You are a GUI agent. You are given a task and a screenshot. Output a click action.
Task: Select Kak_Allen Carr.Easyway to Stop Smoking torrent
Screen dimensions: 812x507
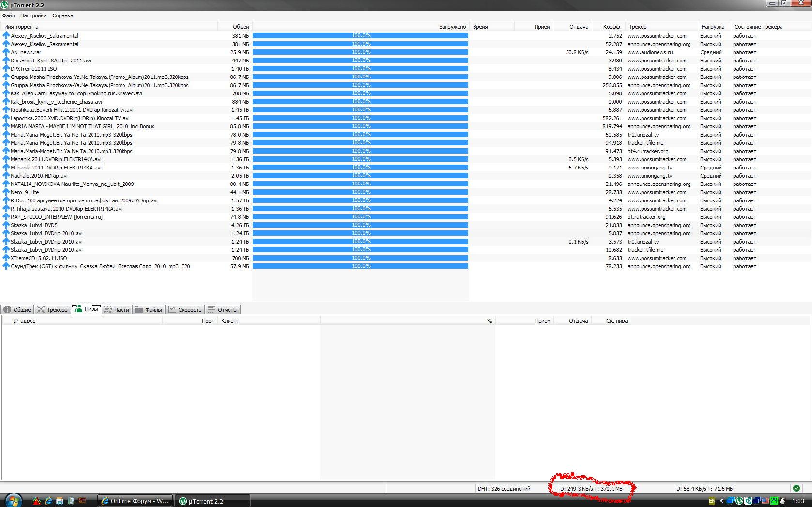[77, 93]
